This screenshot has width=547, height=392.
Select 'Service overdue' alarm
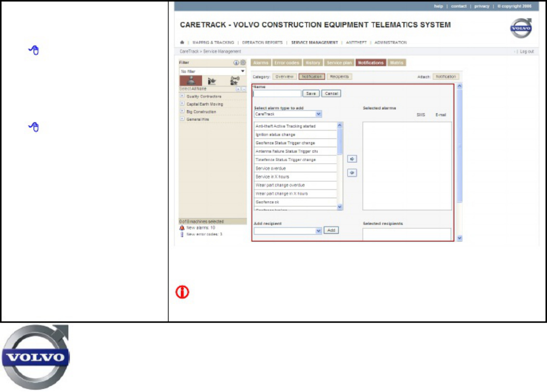pyautogui.click(x=295, y=168)
